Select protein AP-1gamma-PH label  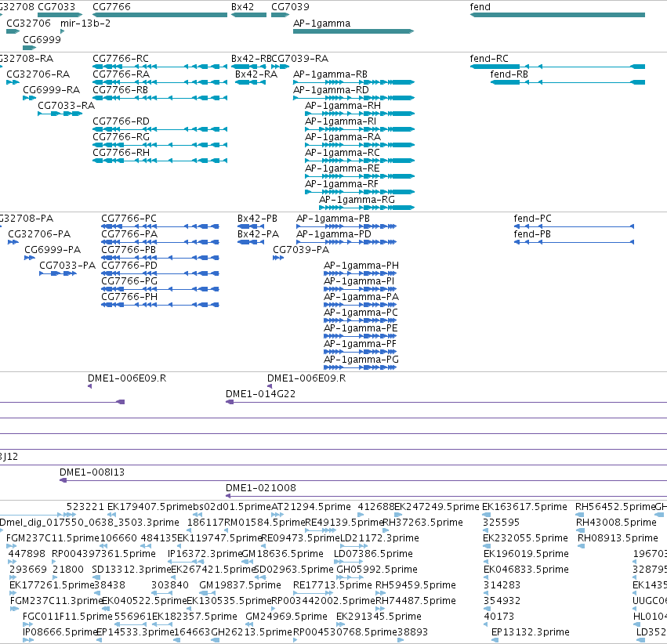[x=361, y=266]
